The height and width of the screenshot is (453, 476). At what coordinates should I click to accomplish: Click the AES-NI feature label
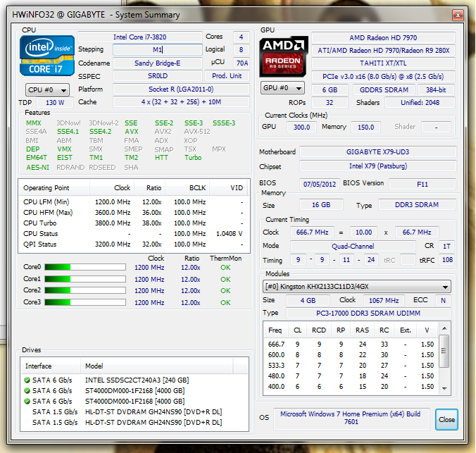[37, 168]
